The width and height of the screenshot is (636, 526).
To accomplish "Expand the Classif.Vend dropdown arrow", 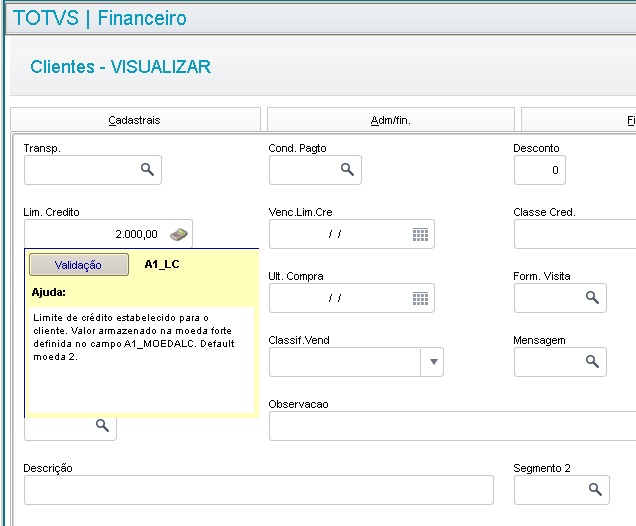I will click(x=433, y=362).
